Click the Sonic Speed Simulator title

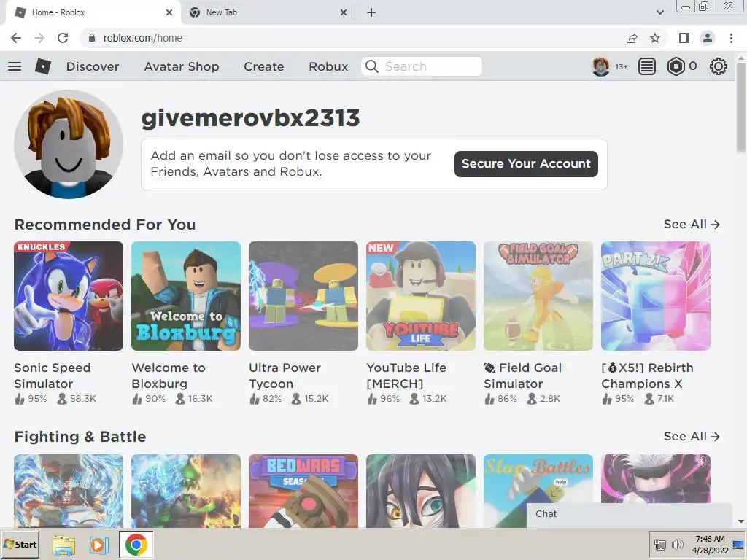[x=53, y=376]
